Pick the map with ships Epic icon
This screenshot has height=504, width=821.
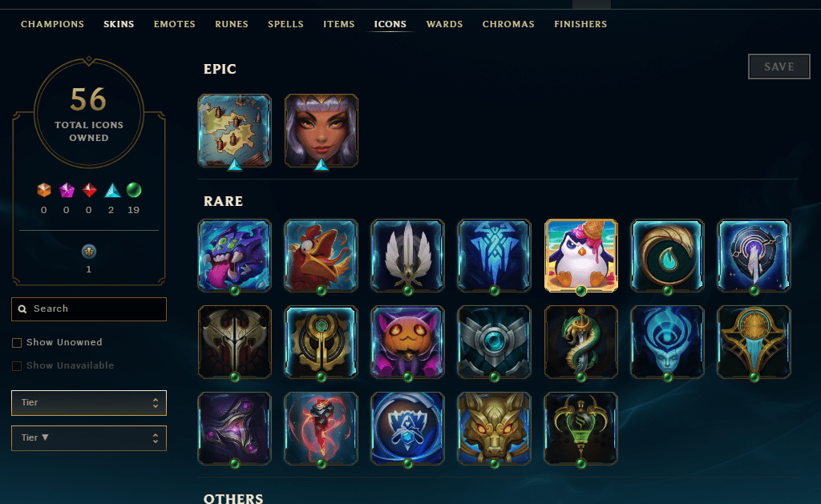[x=235, y=131]
